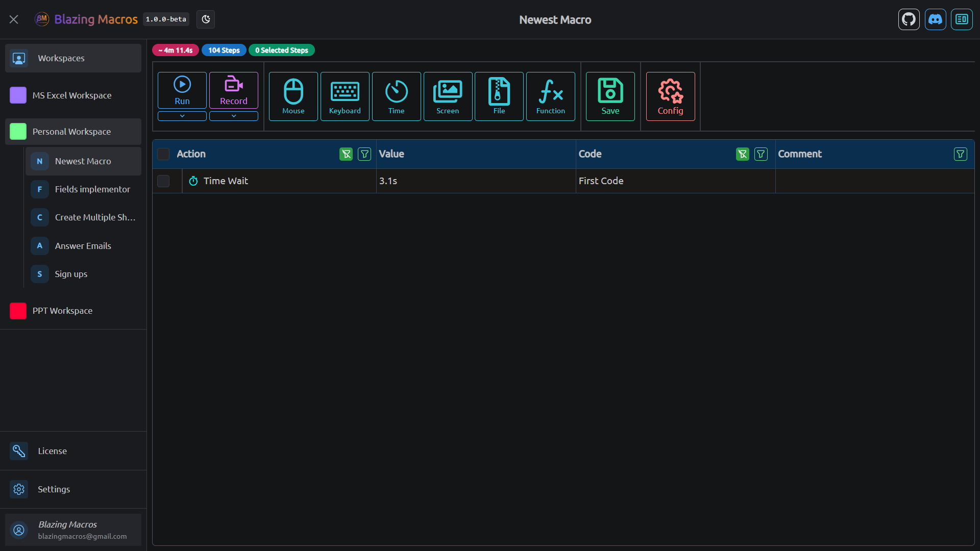The image size is (980, 551).
Task: Click the account avatar icon
Action: click(x=19, y=530)
